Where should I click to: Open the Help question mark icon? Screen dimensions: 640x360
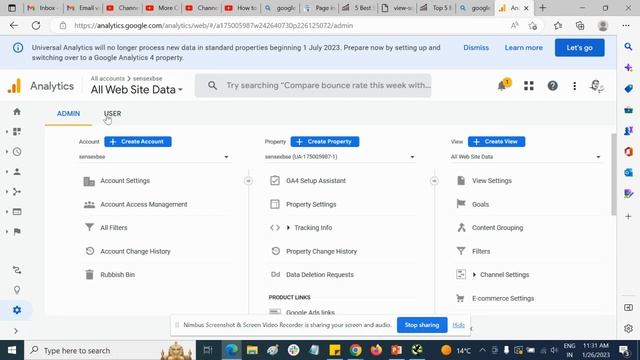[552, 85]
